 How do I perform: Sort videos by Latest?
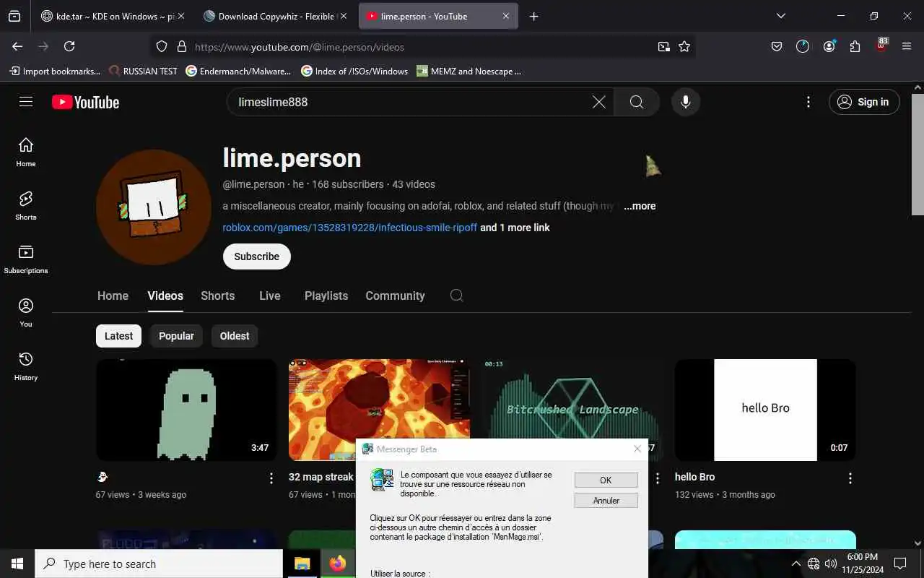coord(118,336)
